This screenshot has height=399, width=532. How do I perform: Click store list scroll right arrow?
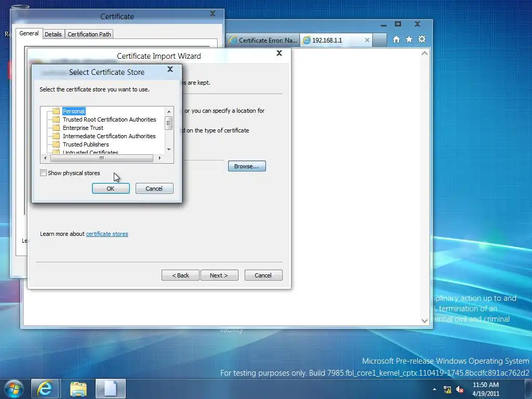point(159,158)
